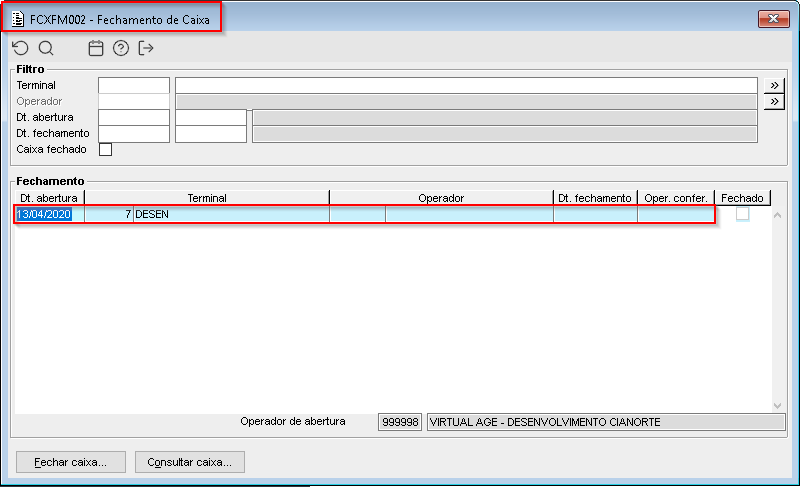The width and height of the screenshot is (800, 487).
Task: Open the Operador lookup arrow button
Action: (774, 101)
